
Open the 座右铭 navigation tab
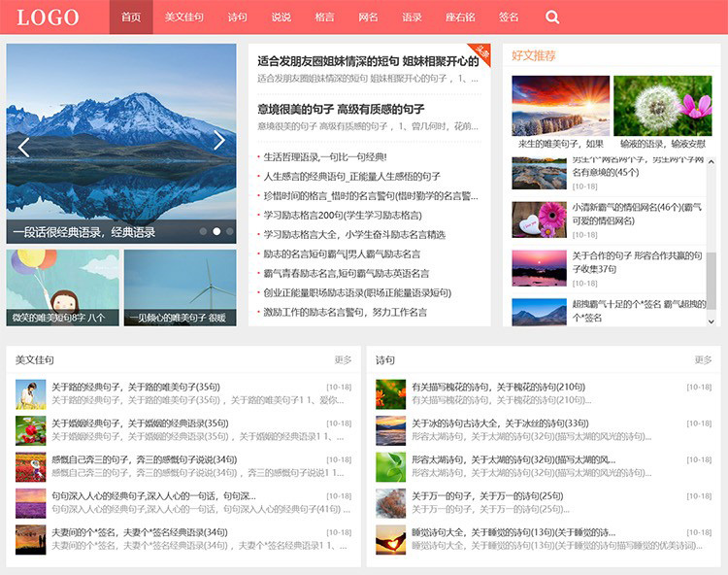pyautogui.click(x=460, y=17)
